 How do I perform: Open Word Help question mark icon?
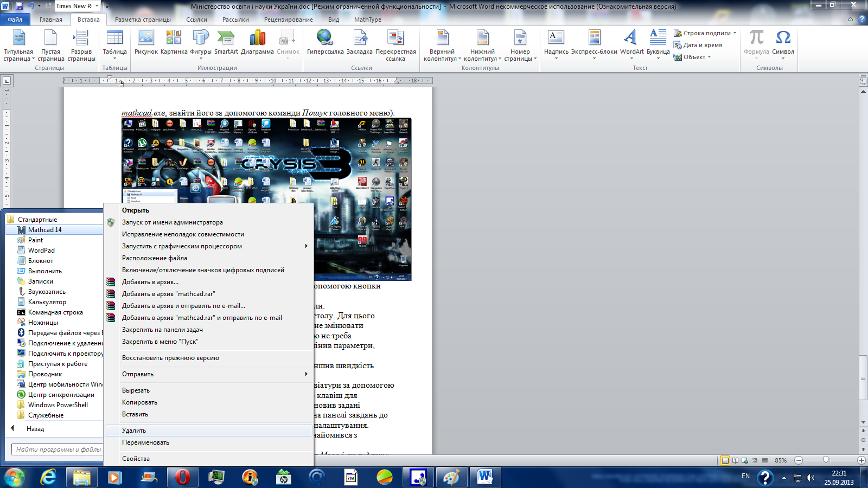(862, 19)
